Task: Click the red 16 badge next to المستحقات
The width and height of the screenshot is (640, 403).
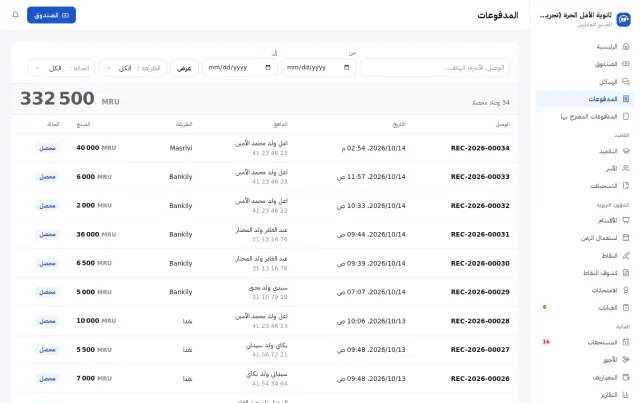Action: [x=546, y=342]
